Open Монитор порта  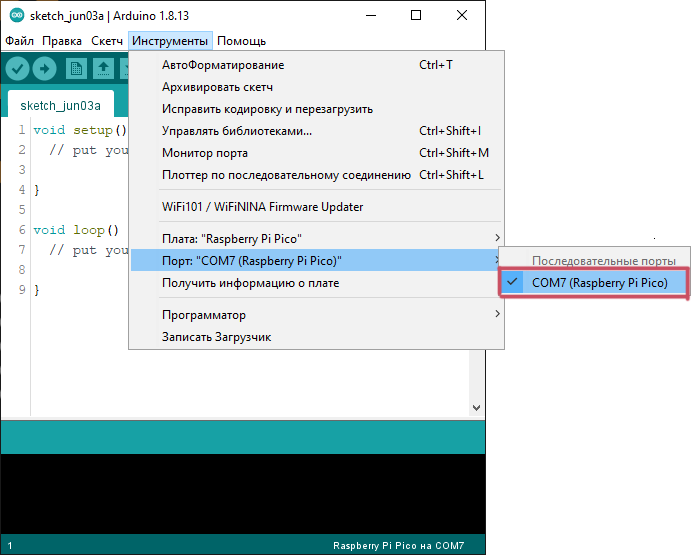coord(317,153)
